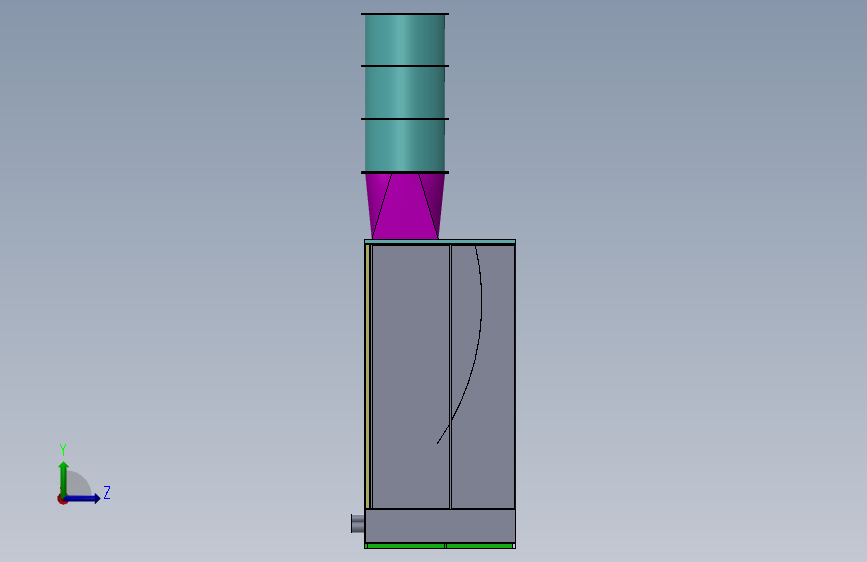Click the blue Z axis arrow of triad

[x=82, y=498]
